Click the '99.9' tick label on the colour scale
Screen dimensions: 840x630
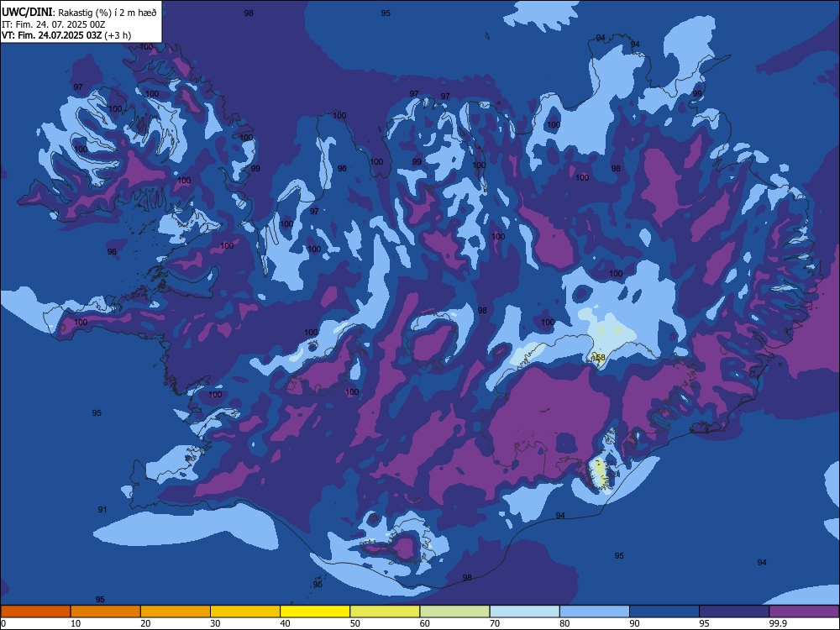777,623
